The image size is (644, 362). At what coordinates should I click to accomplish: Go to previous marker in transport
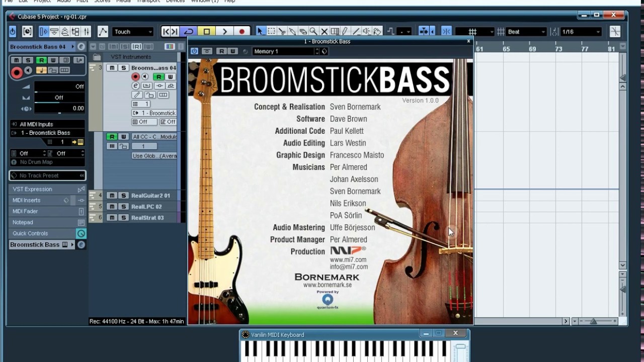[x=166, y=32]
